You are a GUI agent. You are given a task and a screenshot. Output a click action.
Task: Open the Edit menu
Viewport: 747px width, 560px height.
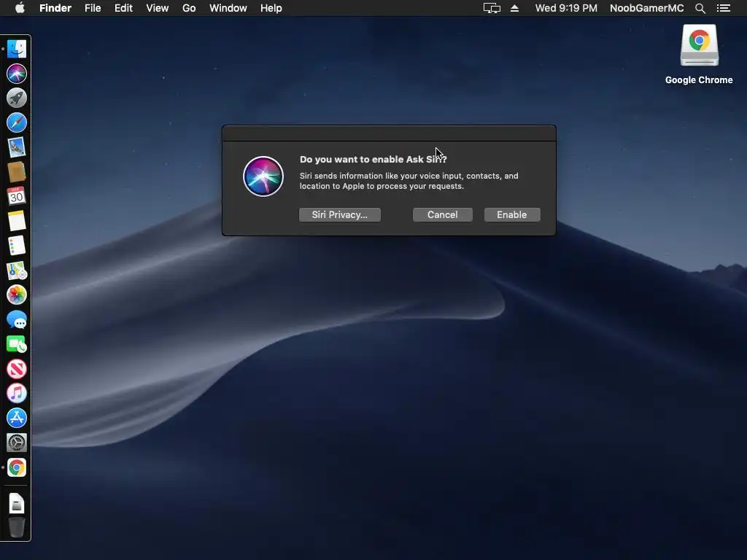click(123, 8)
